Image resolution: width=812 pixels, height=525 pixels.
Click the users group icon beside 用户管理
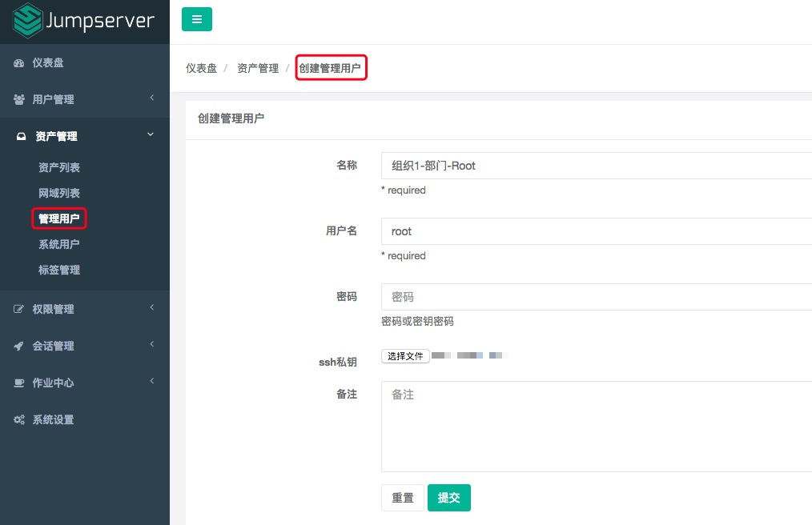[19, 99]
